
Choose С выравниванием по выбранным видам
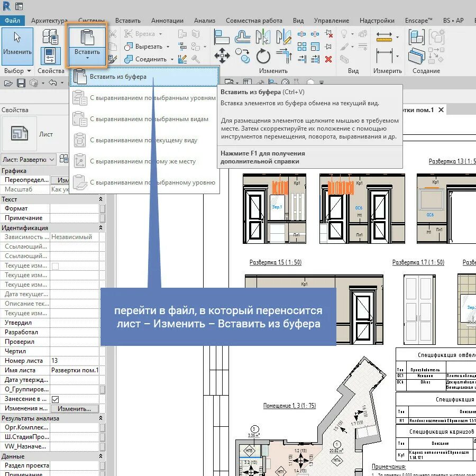click(144, 119)
